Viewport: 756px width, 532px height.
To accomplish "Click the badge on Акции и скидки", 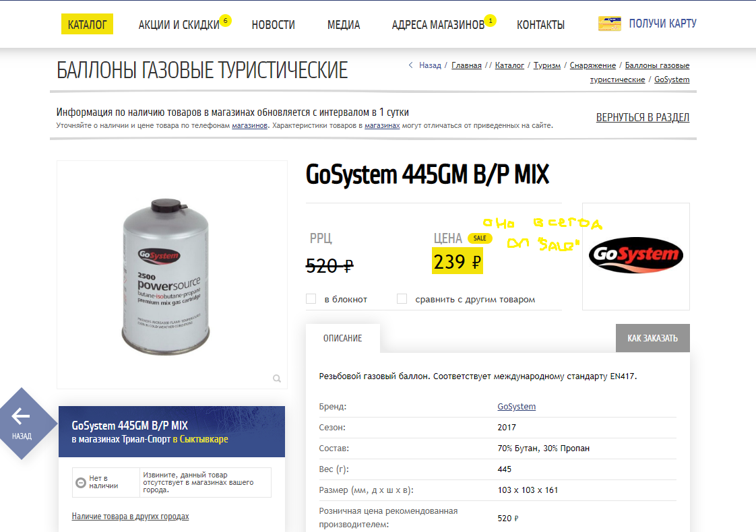I will click(x=225, y=21).
